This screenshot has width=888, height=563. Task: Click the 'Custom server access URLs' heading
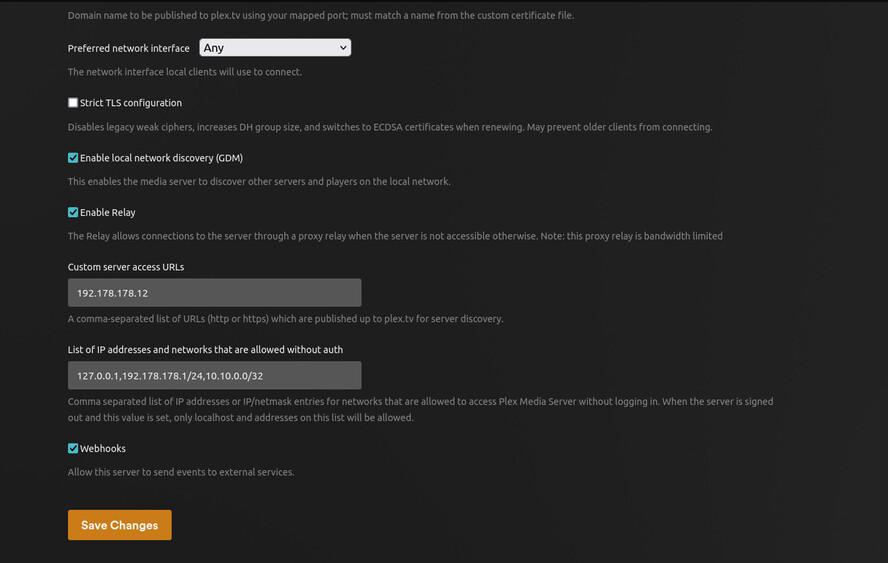126,267
